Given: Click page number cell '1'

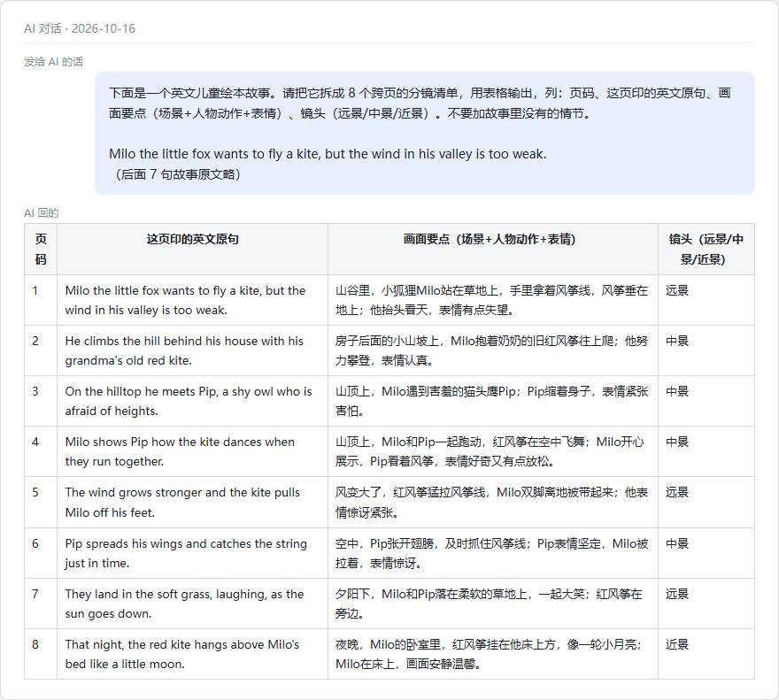Looking at the screenshot, I should [41, 300].
